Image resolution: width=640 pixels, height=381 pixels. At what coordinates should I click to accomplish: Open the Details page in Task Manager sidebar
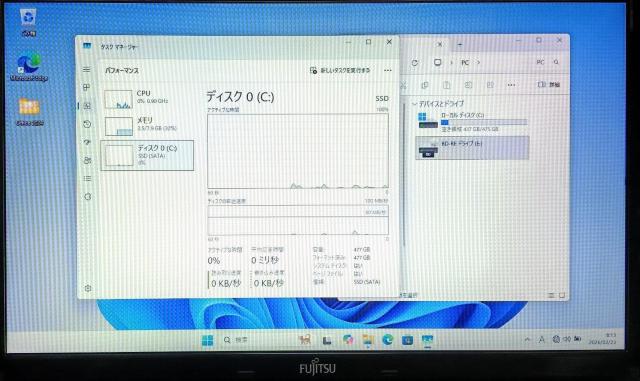[x=87, y=178]
